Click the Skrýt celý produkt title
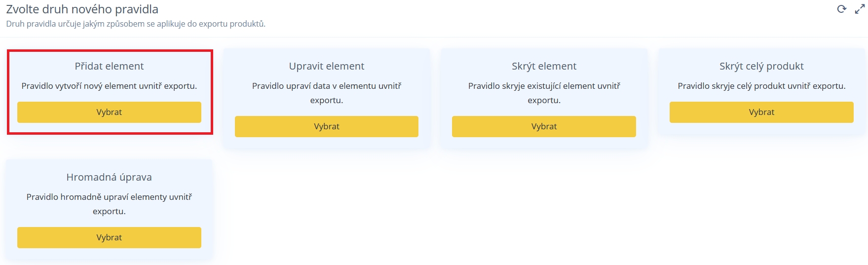Image resolution: width=868 pixels, height=265 pixels. (761, 66)
